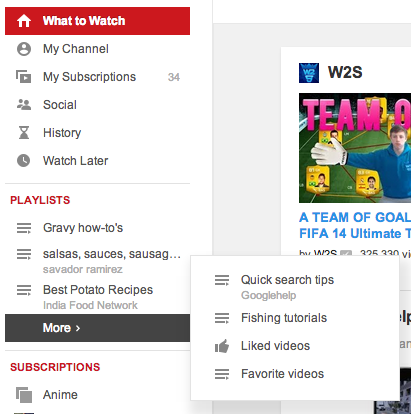Click the home icon beside What to Watch
This screenshot has width=411, height=414.
coord(24,21)
